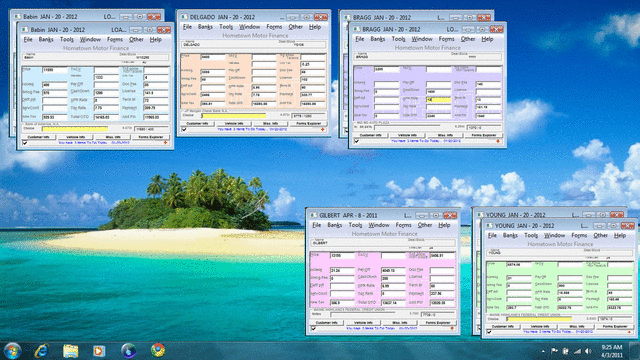Screen dimensions: 640x360
Task: Toggle the bottom-left checkbox in front BRAGG window
Action: [x=356, y=141]
